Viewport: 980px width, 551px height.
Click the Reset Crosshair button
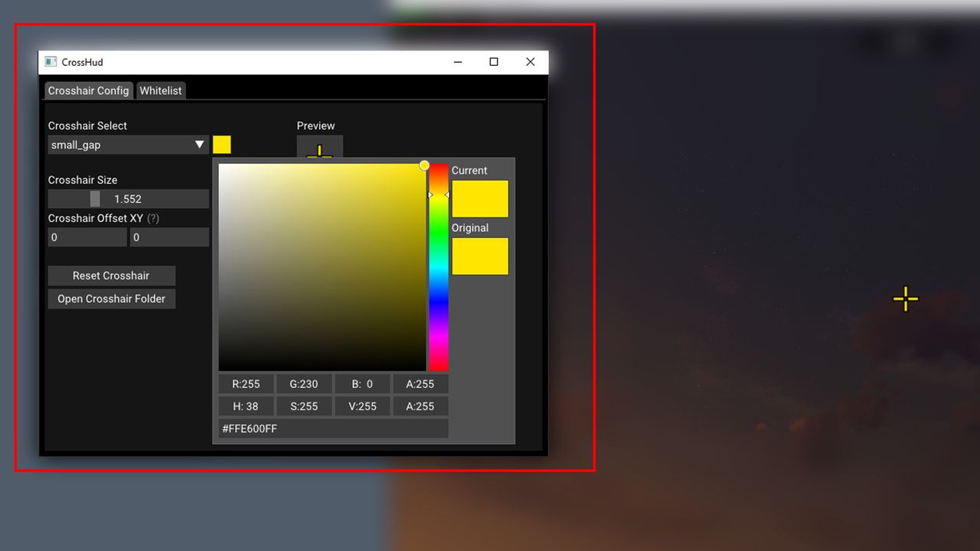pyautogui.click(x=112, y=275)
